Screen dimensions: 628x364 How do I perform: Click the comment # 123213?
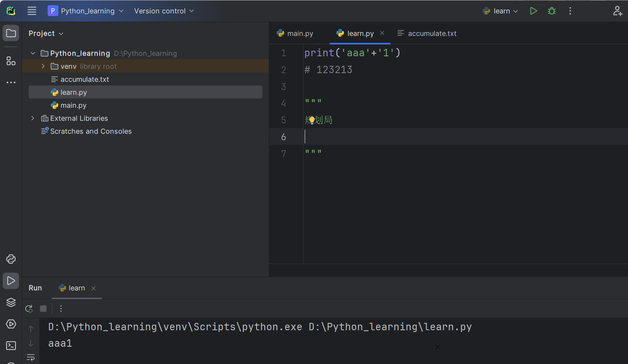click(328, 70)
